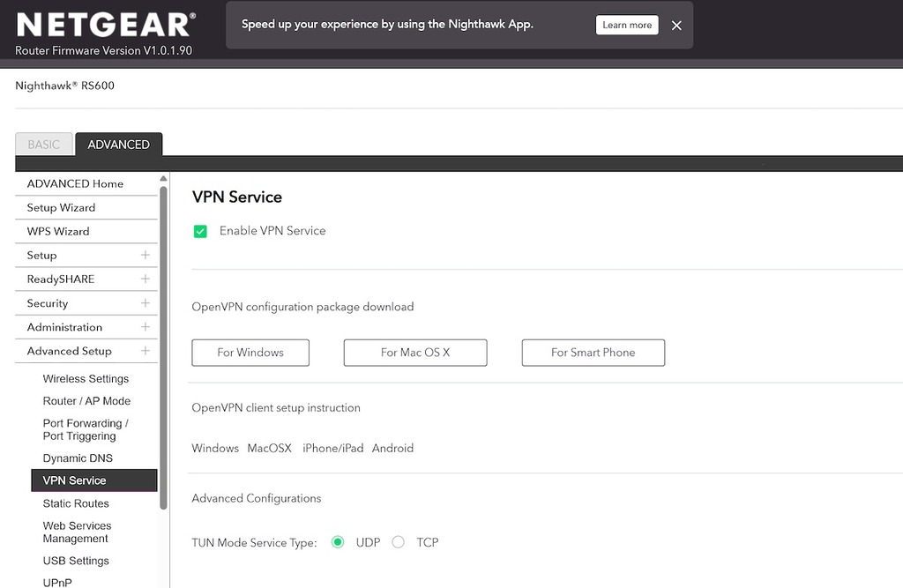This screenshot has height=588, width=903.
Task: Select TCP for TUN Mode Service Type
Action: tap(398, 542)
